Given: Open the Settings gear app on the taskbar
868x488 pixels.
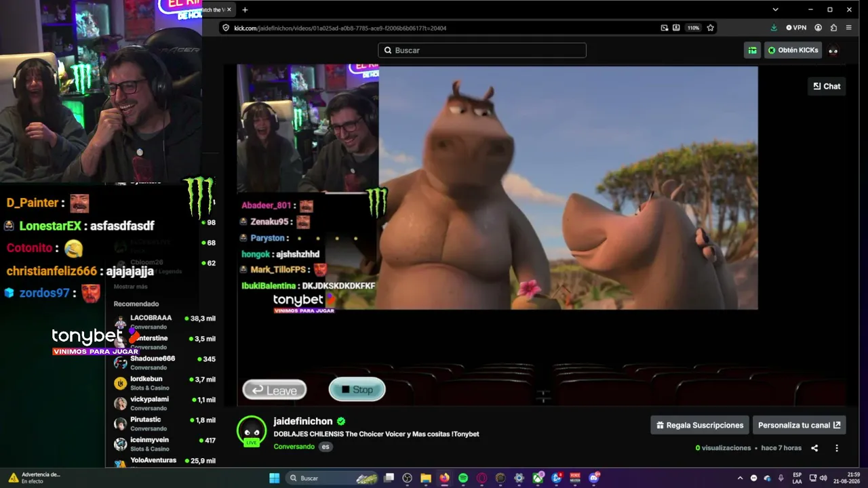Looking at the screenshot, I should click(x=519, y=478).
